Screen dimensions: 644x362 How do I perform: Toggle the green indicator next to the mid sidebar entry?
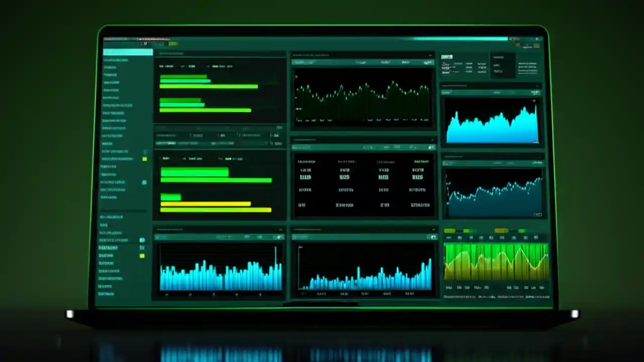coord(144,159)
